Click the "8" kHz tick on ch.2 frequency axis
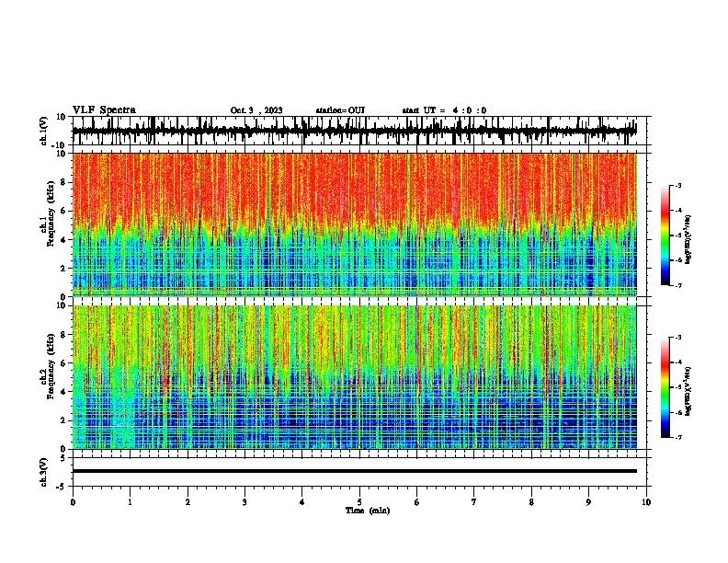 (x=64, y=335)
